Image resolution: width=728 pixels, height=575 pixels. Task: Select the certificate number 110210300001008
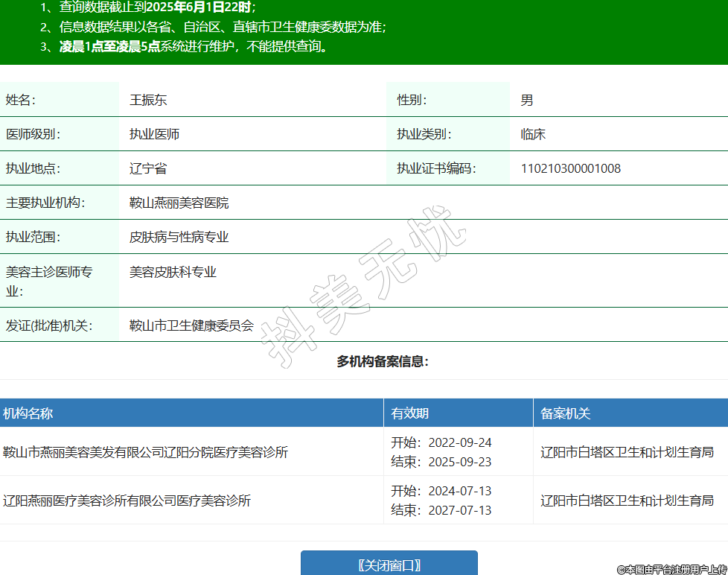pyautogui.click(x=570, y=168)
